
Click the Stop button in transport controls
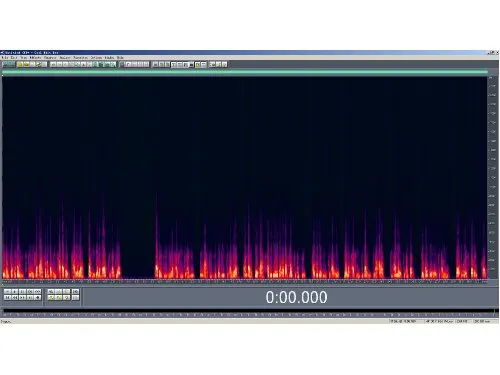[x=7, y=291]
